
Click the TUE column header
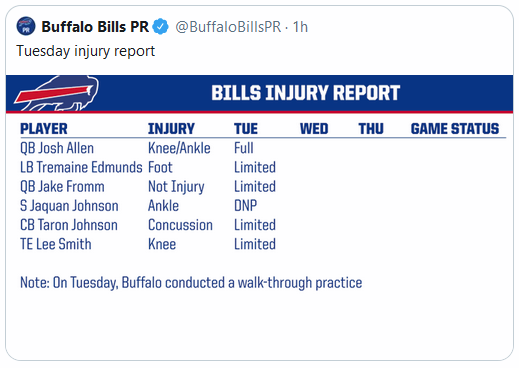coord(246,129)
